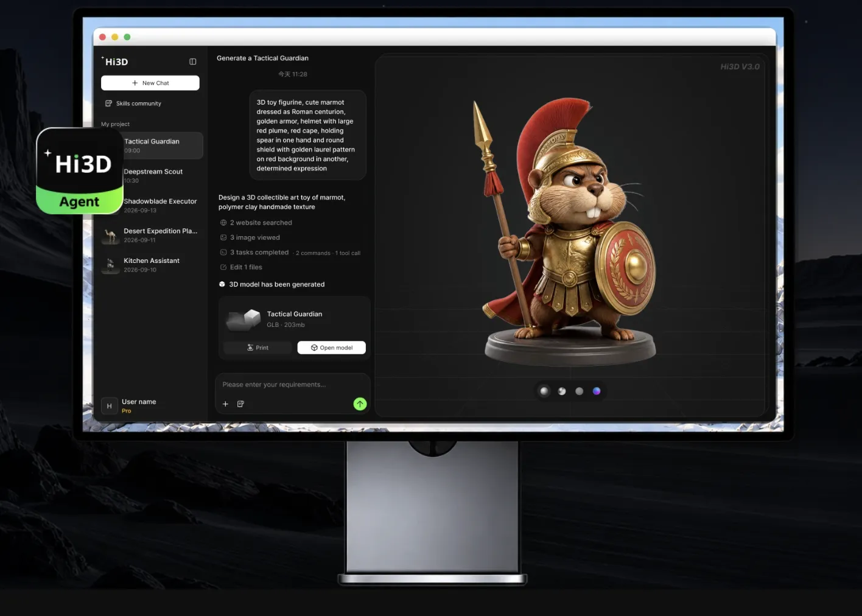Click the user prompt bubble about marmot figurine

tap(307, 135)
